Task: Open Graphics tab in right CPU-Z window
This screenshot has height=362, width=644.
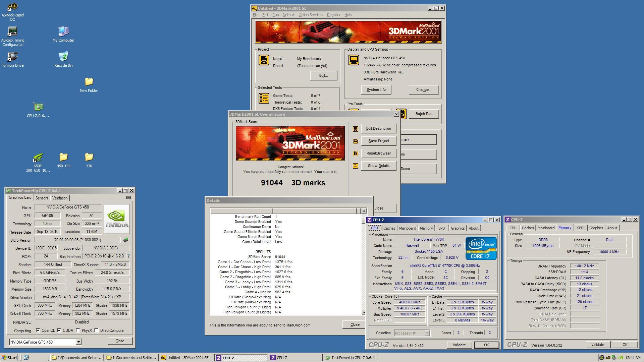Action: (x=596, y=228)
